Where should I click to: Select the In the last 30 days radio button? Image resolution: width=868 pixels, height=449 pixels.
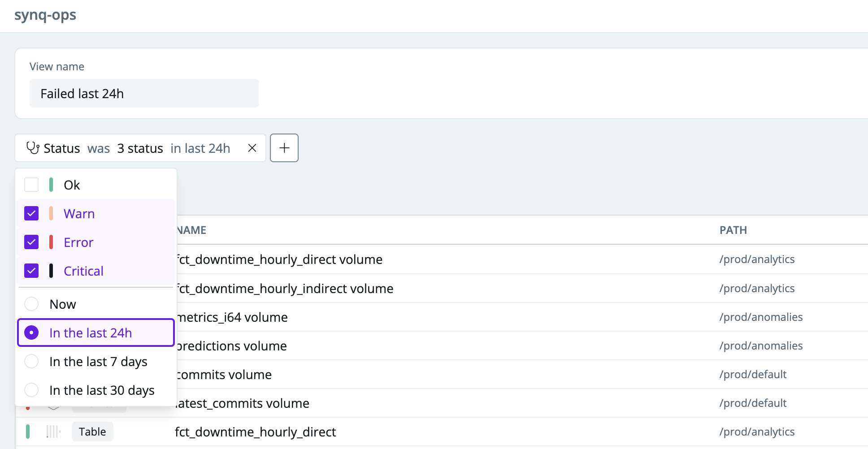31,390
